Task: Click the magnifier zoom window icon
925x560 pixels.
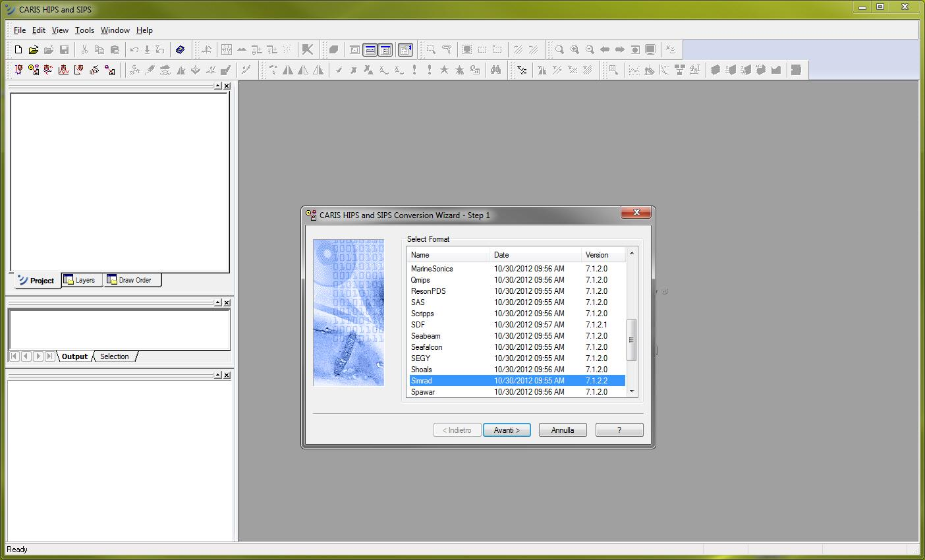Action: point(559,49)
